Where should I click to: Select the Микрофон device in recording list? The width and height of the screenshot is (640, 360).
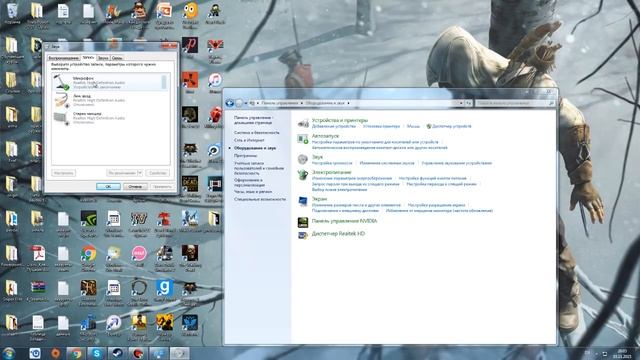coord(109,82)
